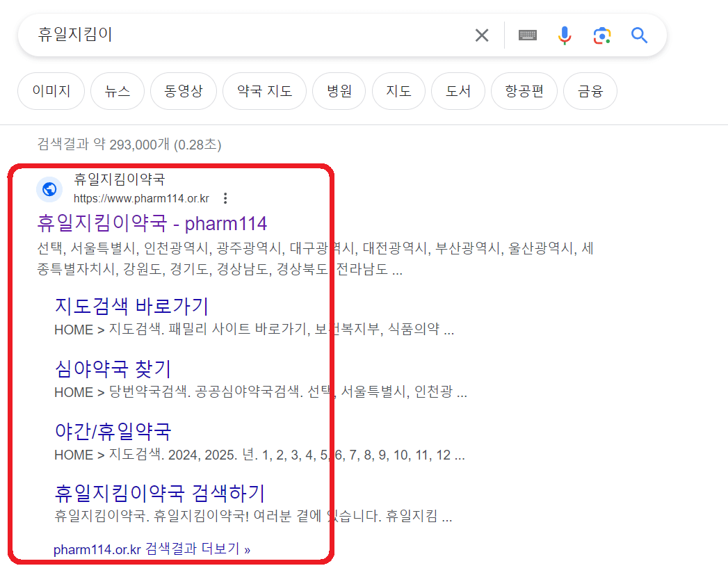Open the 금융 search category
This screenshot has width=728, height=575.
[x=590, y=91]
